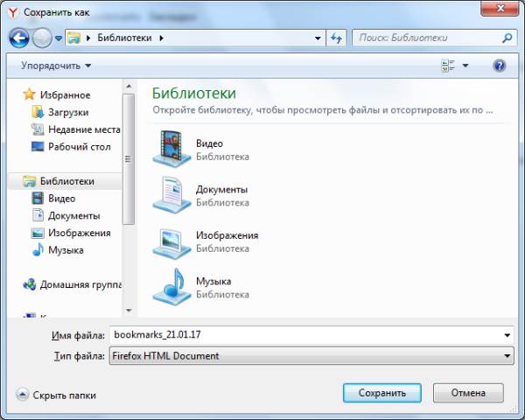This screenshot has width=525, height=420.
Task: Open the Имя файла dropdown arrow
Action: (x=507, y=335)
